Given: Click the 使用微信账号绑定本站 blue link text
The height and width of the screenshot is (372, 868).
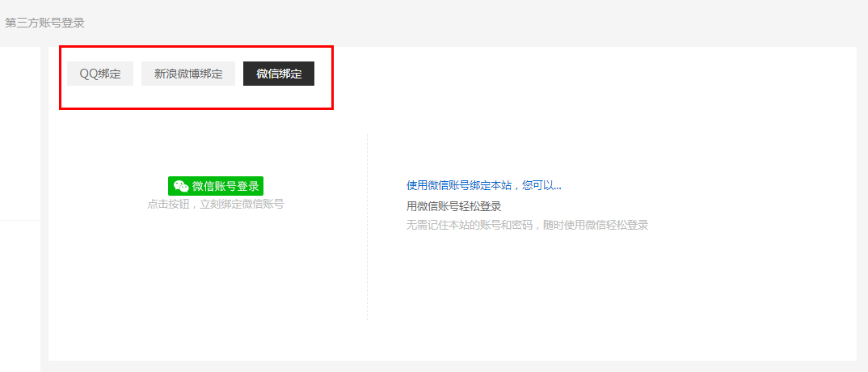Looking at the screenshot, I should [x=484, y=185].
